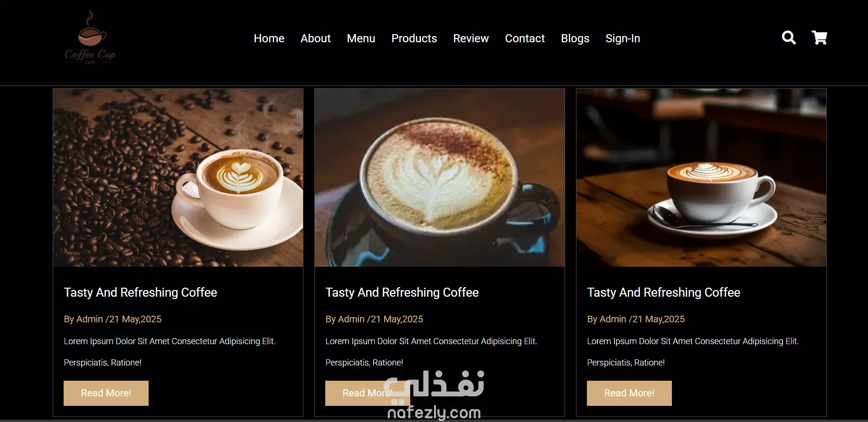Click the Contact navigation link
Image resolution: width=868 pixels, height=422 pixels.
pos(525,38)
